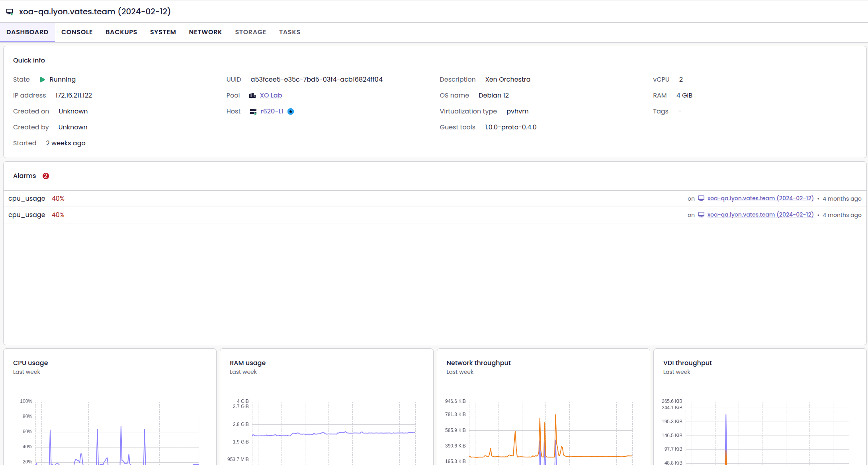Open the VM link in the first alarm row
The image size is (868, 465).
tap(760, 198)
